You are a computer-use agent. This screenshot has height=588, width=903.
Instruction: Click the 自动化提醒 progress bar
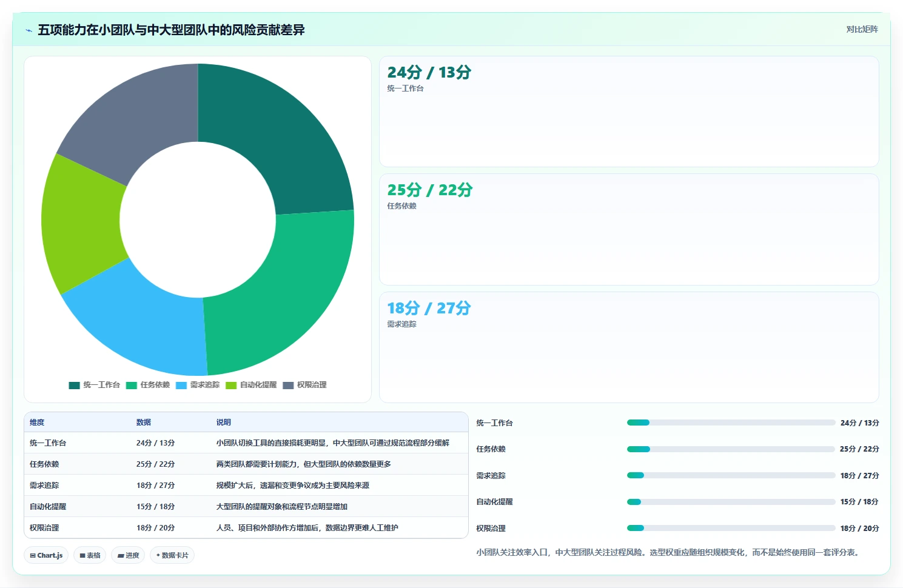click(731, 502)
